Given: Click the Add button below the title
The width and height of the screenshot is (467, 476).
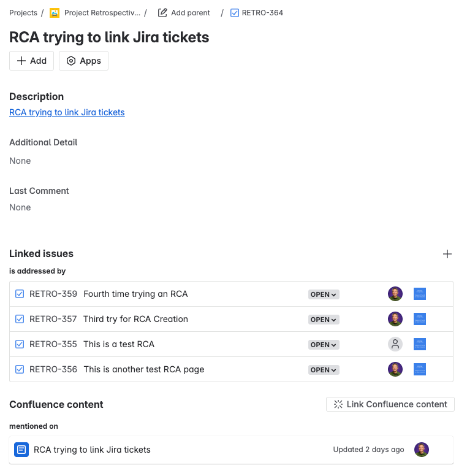Looking at the screenshot, I should coord(32,61).
